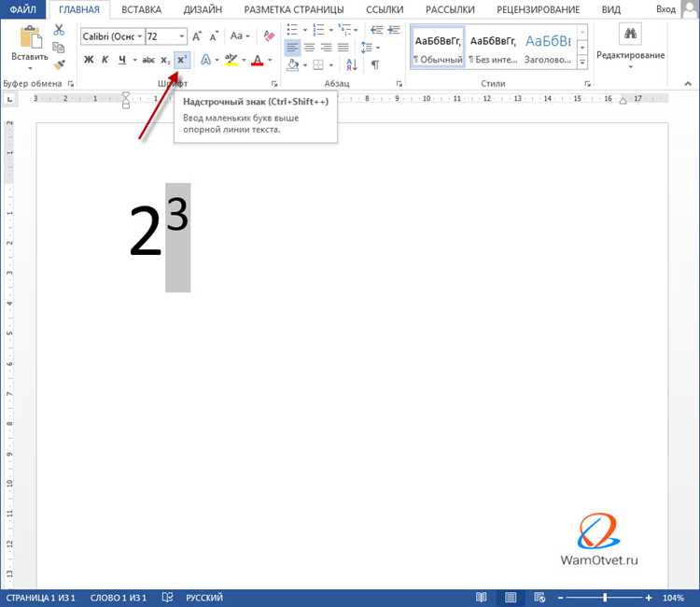
Task: Open text effects (outlined A) icon
Action: click(x=206, y=60)
